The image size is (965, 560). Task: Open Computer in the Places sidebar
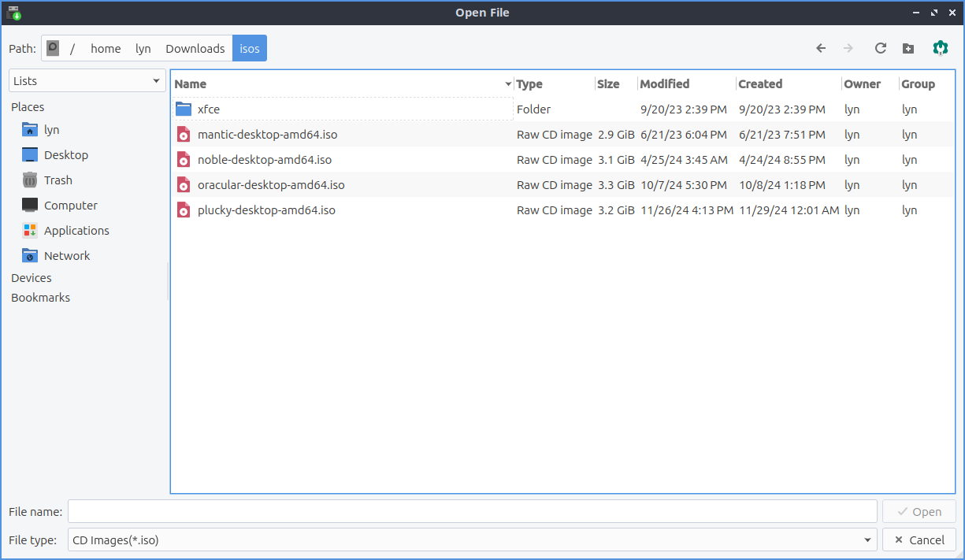pos(70,206)
